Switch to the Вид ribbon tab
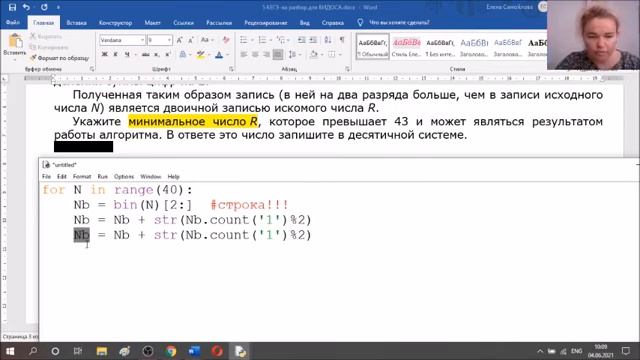The width and height of the screenshot is (640, 360). [304, 23]
